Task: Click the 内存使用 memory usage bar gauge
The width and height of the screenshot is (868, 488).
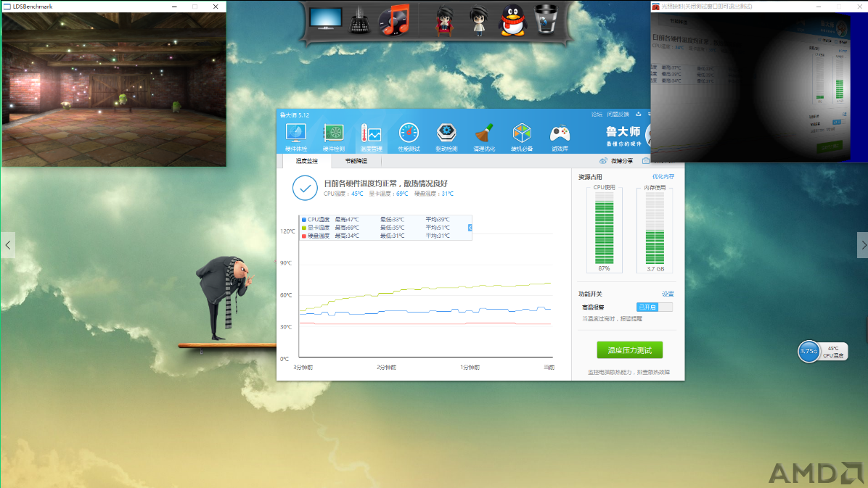Action: 655,228
